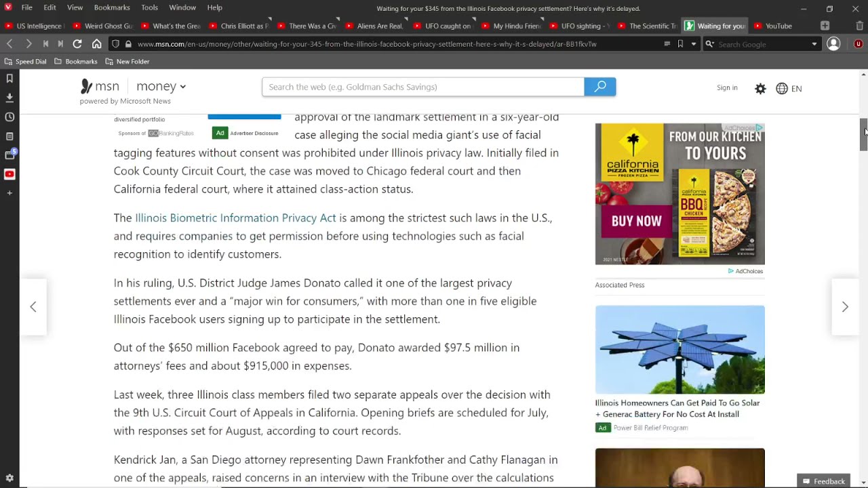Screen dimensions: 868x488
Task: Click the Rewind history button
Action: pos(45,43)
